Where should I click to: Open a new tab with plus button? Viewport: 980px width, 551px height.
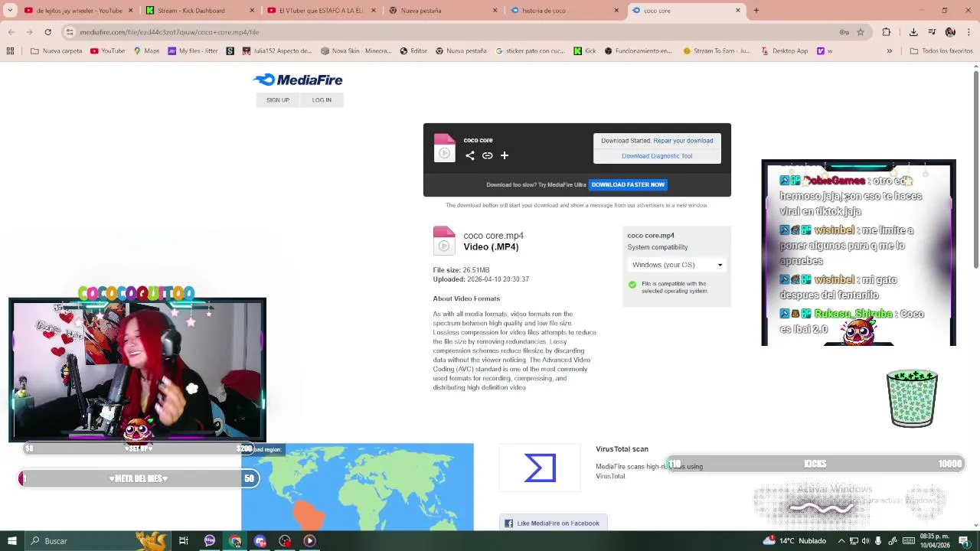pyautogui.click(x=756, y=11)
